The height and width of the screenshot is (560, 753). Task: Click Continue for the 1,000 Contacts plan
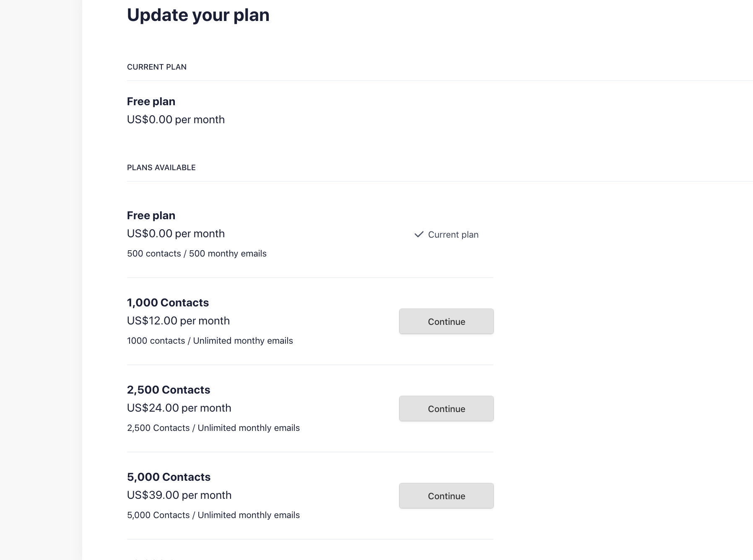point(446,321)
